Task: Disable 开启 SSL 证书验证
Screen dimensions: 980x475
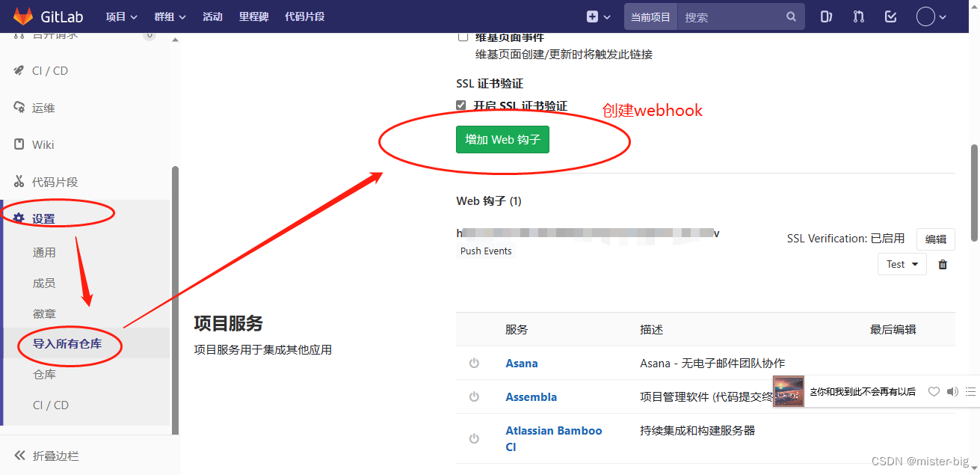Action: (461, 105)
